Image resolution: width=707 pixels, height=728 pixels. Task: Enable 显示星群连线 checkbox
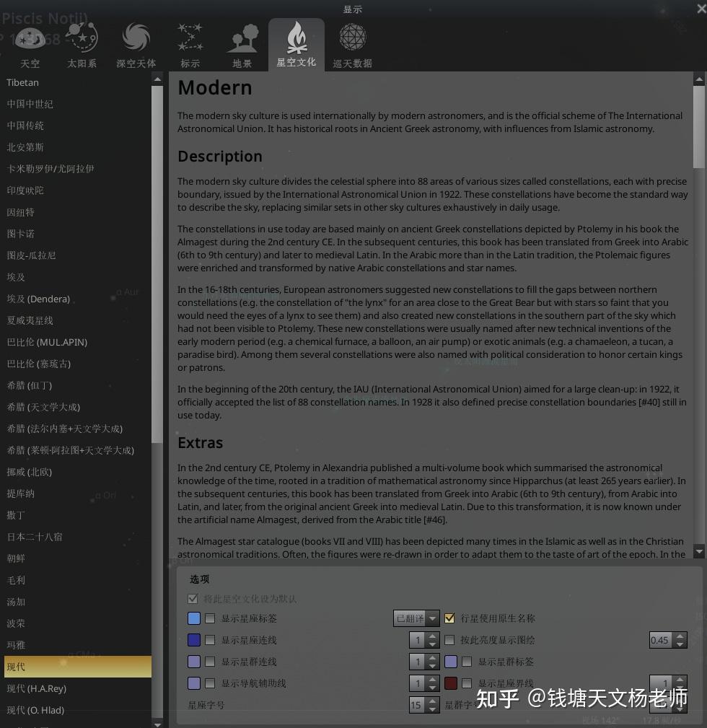[x=210, y=662]
